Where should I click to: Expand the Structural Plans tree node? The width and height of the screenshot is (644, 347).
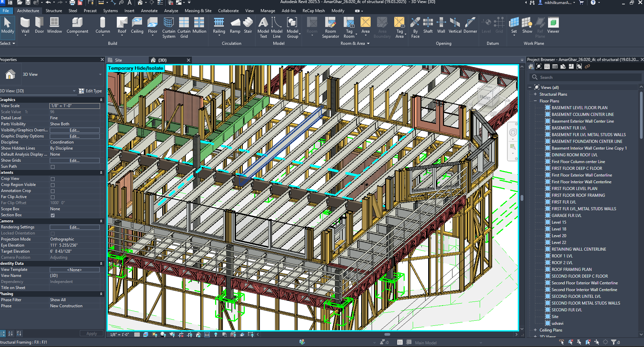[535, 94]
